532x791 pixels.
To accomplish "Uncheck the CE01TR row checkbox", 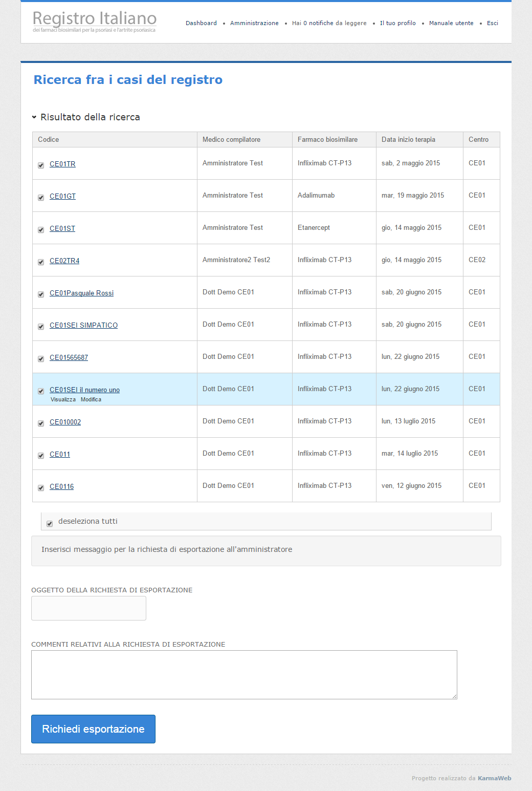I will (41, 165).
